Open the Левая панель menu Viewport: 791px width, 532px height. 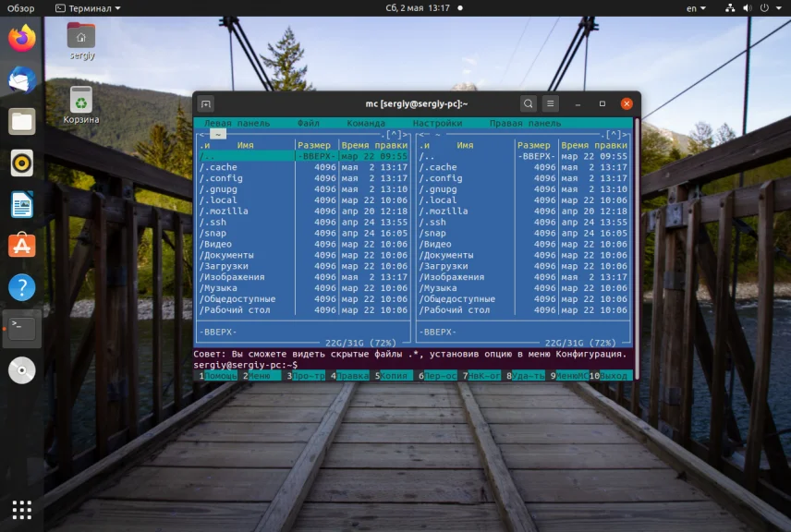click(237, 123)
